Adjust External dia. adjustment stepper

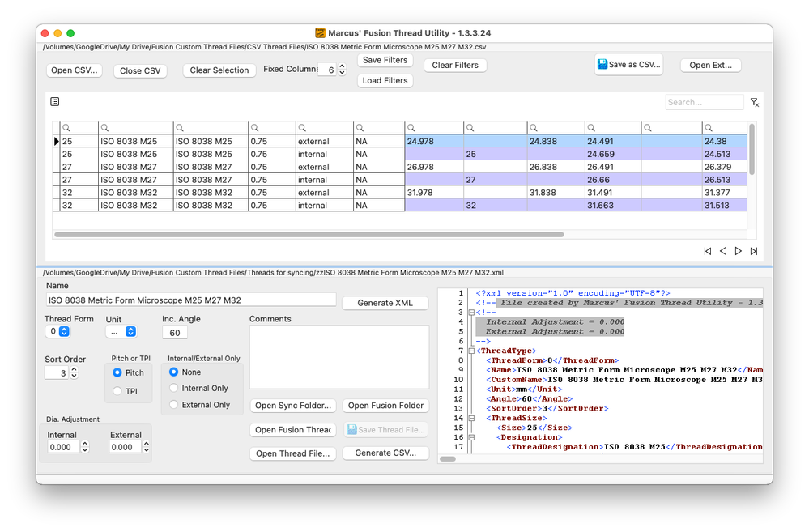point(147,447)
